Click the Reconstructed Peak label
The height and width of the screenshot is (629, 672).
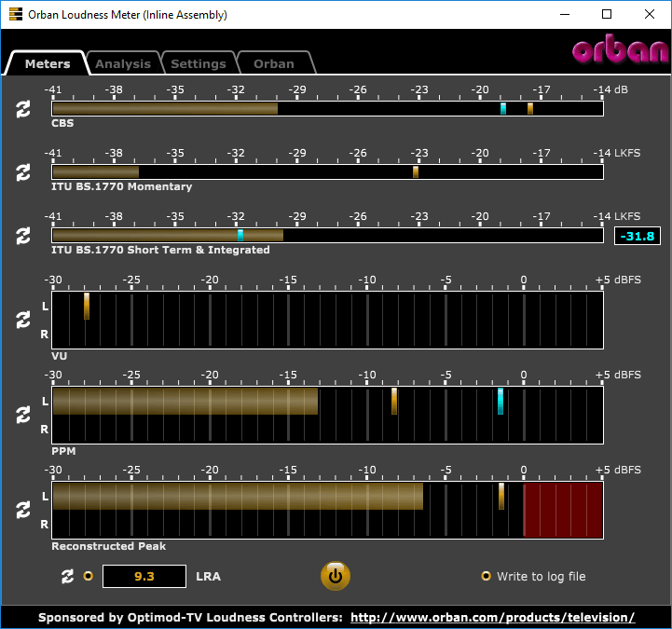click(x=108, y=546)
